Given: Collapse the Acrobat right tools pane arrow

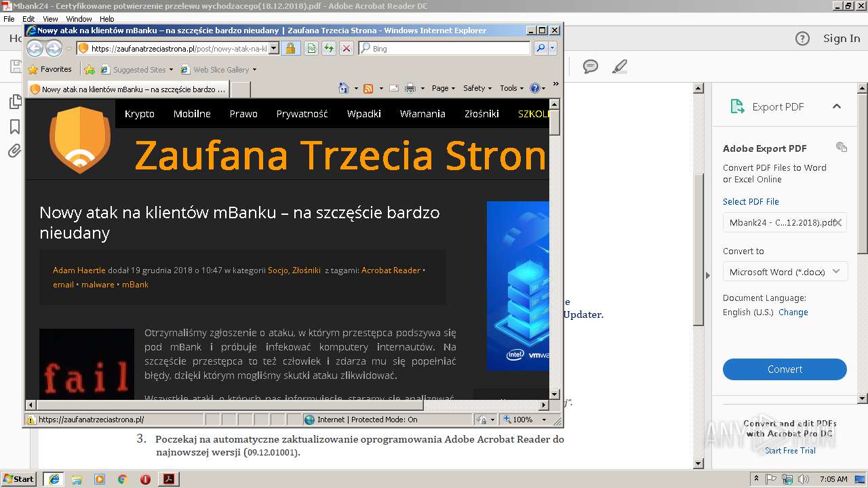Looking at the screenshot, I should [707, 275].
